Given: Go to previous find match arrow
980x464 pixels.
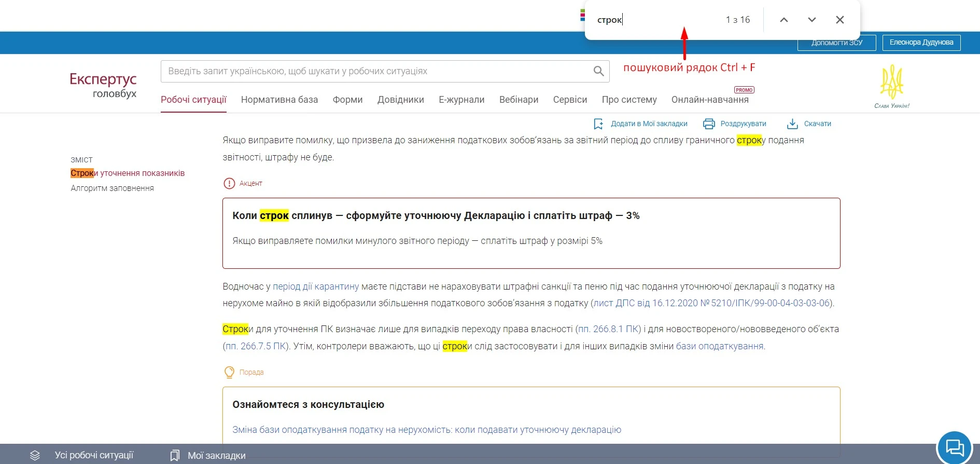Looking at the screenshot, I should (x=783, y=20).
